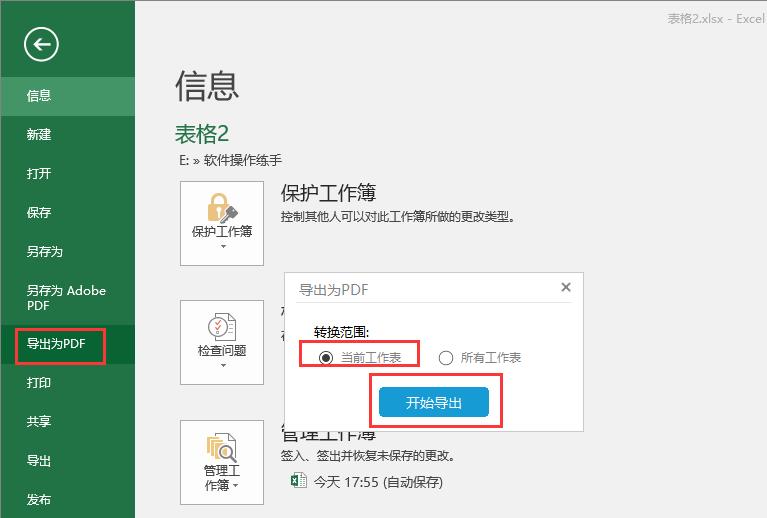This screenshot has height=518, width=767.
Task: Expand the 检查问题 dropdown arrow
Action: (221, 366)
